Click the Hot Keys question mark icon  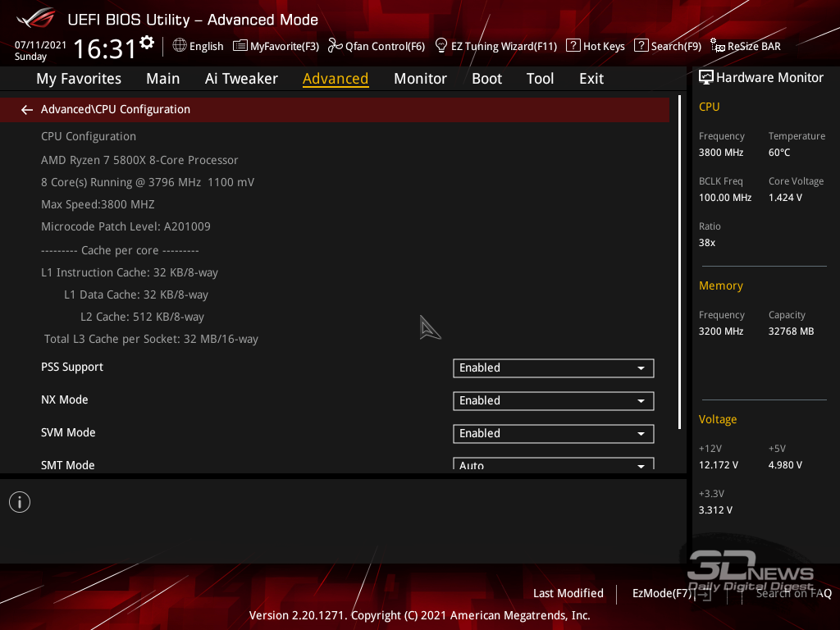[573, 46]
